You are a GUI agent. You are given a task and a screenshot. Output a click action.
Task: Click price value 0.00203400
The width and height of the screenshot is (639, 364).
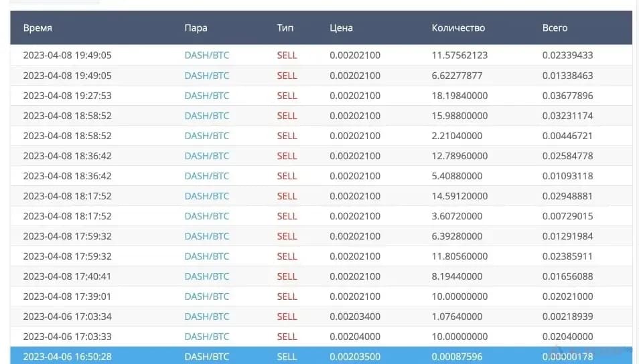click(x=355, y=316)
